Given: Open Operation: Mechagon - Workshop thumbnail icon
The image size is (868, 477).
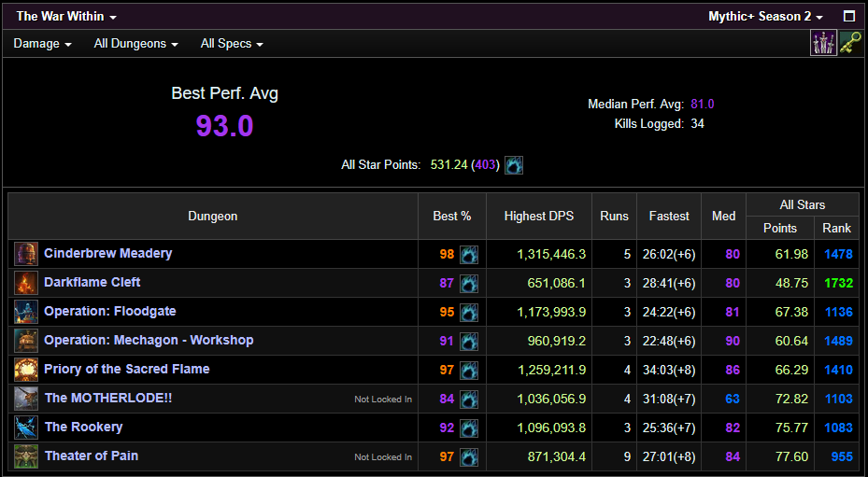Looking at the screenshot, I should point(26,341).
